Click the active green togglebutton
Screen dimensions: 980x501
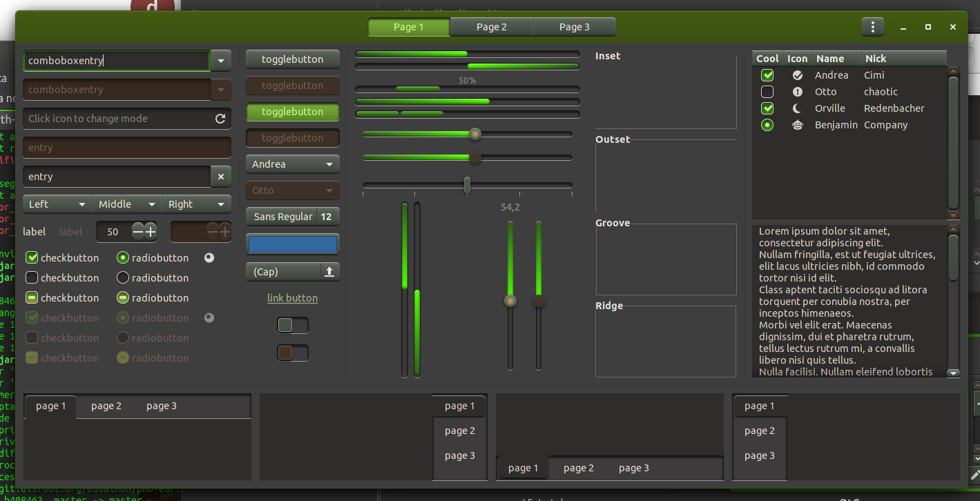coord(293,112)
